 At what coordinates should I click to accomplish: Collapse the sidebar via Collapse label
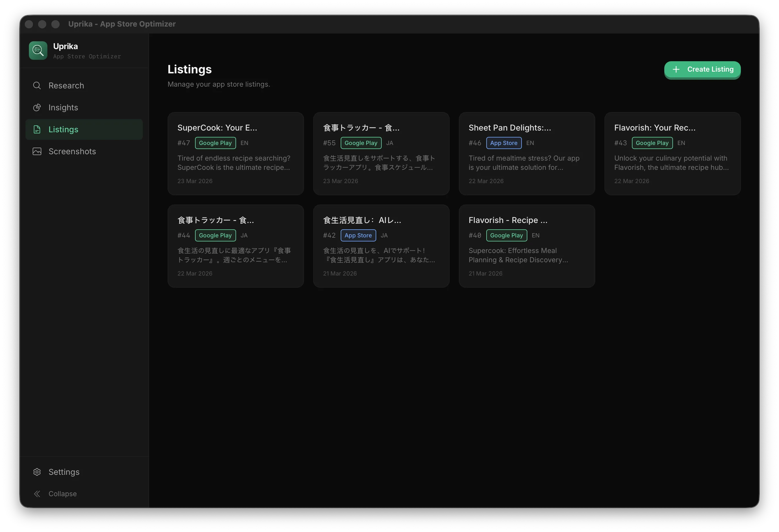pos(63,494)
